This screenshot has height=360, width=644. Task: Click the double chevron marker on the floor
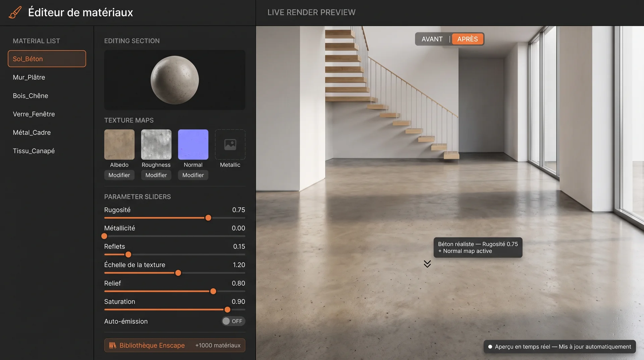pos(427,264)
